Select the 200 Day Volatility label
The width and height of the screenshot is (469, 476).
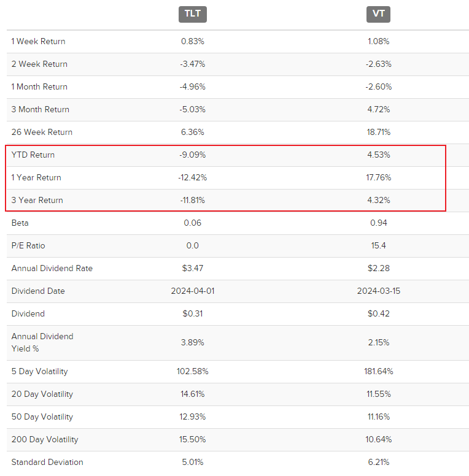(x=45, y=440)
